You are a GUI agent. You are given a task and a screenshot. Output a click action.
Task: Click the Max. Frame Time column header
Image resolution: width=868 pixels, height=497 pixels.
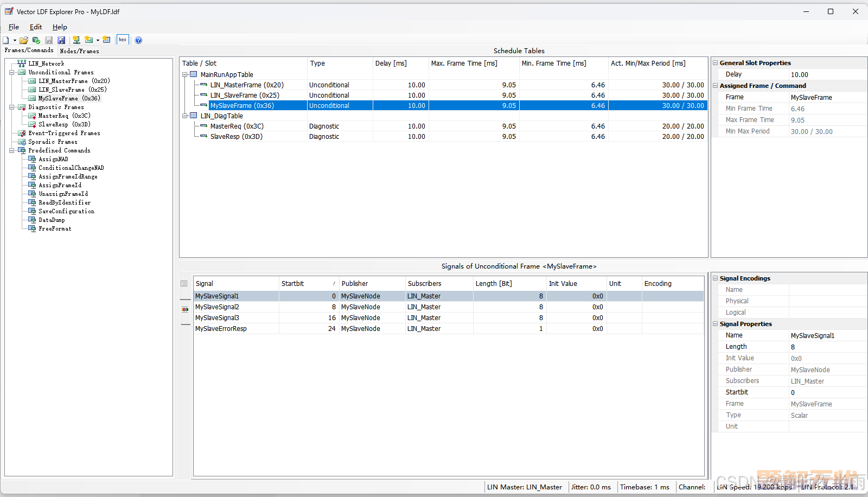click(x=474, y=63)
